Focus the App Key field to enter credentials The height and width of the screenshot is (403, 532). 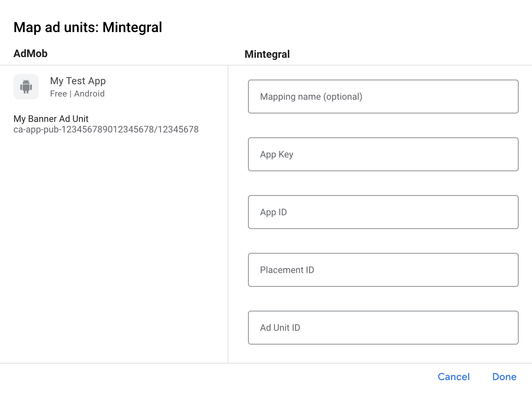click(383, 154)
